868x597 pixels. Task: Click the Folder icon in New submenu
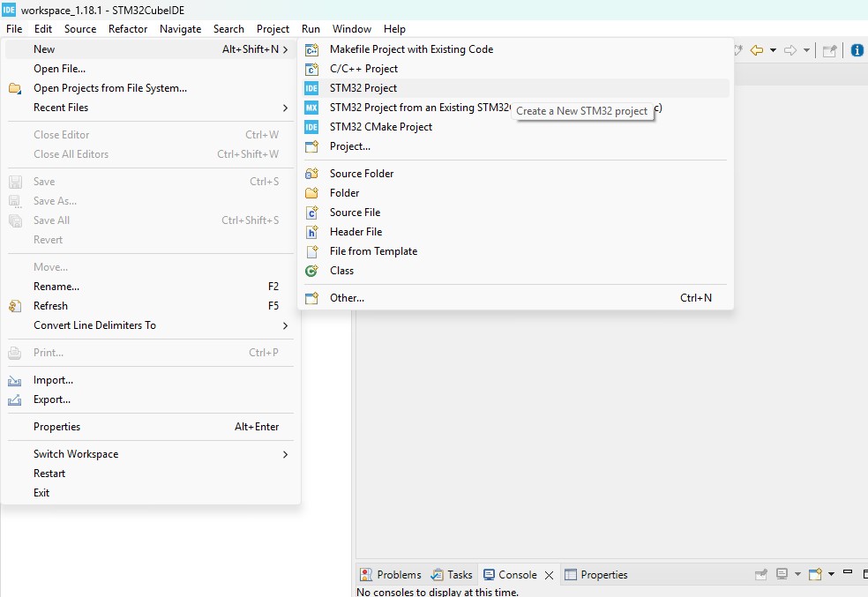[x=311, y=193]
